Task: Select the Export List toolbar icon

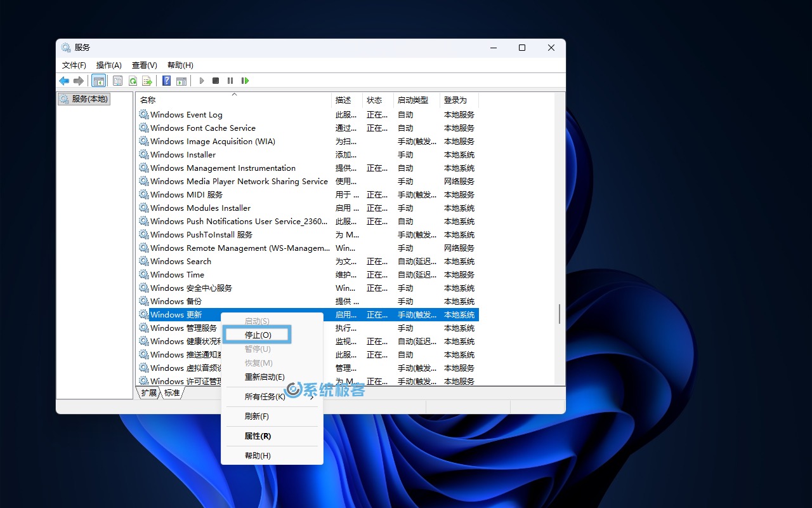Action: (147, 81)
